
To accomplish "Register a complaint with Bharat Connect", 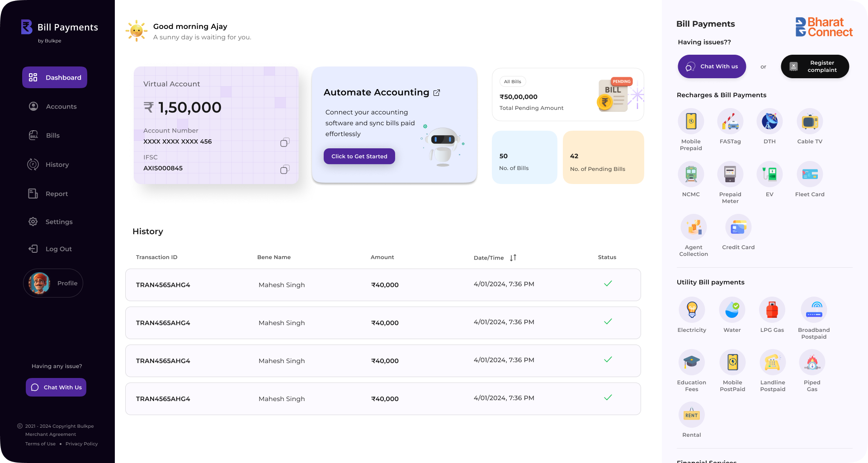I will 815,66.
